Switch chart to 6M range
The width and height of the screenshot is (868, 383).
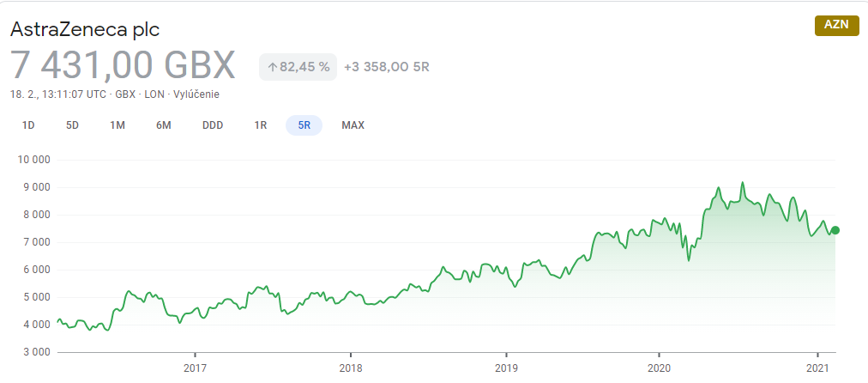[x=163, y=125]
